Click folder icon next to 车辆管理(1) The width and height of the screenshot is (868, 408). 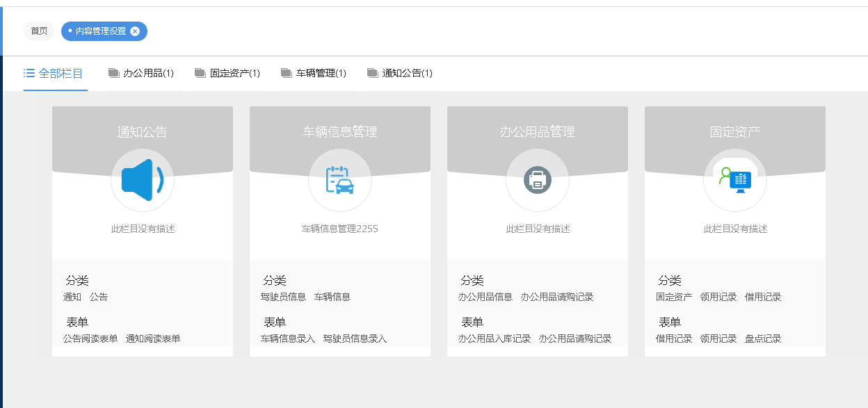[x=287, y=73]
